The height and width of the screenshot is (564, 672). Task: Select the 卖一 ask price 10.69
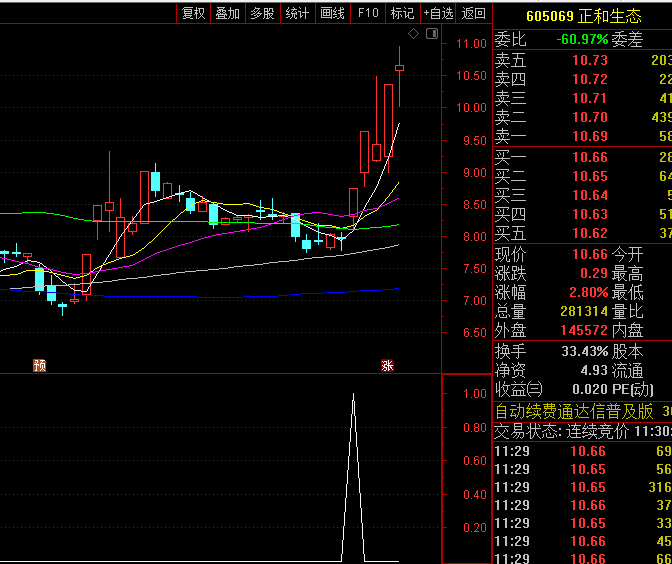589,136
